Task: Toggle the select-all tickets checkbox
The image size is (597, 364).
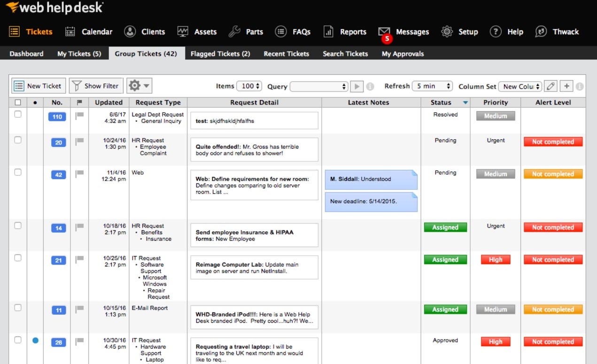Action: 18,102
